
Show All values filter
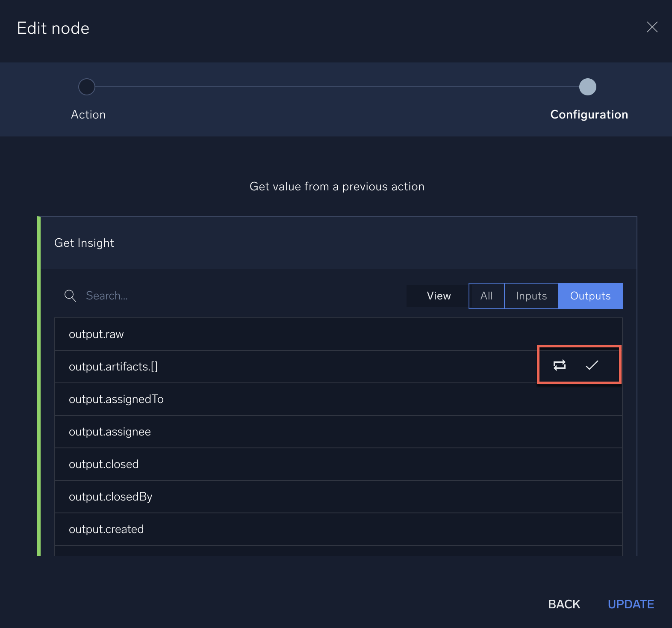pos(486,296)
